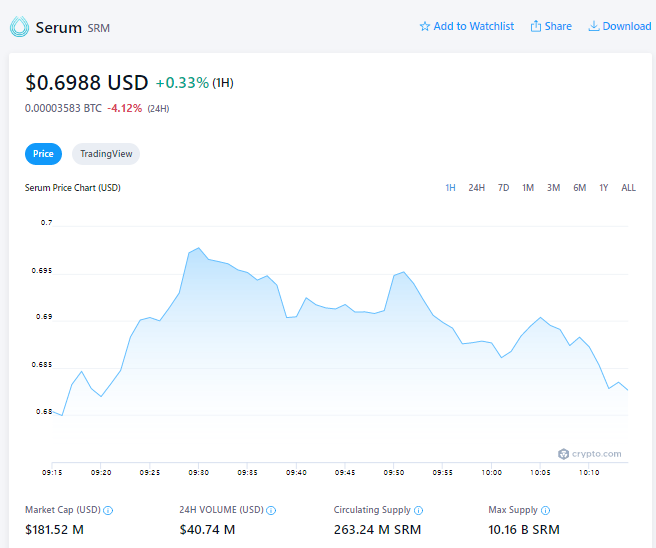Click the Serum coin name heading

tap(59, 28)
